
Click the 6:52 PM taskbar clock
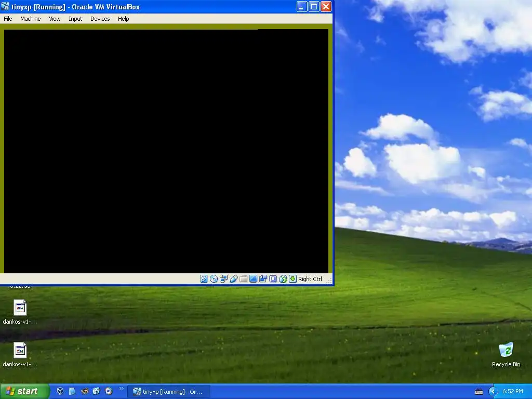point(513,391)
